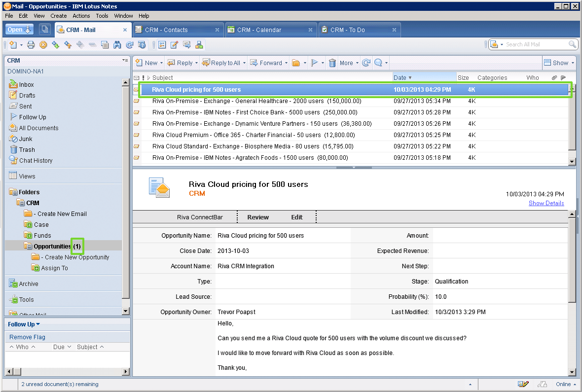Print using the toolbar print icon
Viewport: 582px width, 392px height.
tap(30, 44)
